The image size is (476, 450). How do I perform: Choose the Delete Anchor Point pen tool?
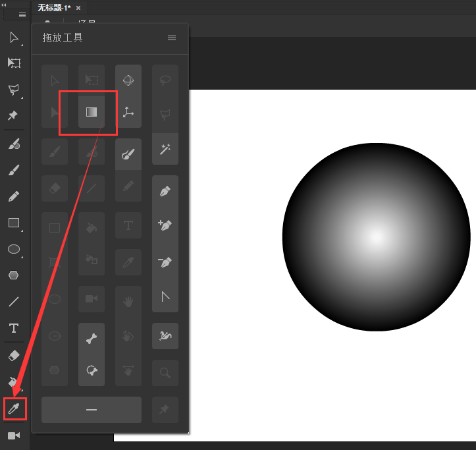165,262
